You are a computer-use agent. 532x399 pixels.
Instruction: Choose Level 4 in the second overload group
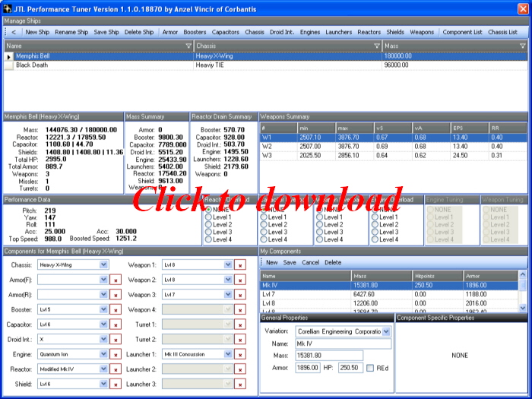pyautogui.click(x=264, y=239)
